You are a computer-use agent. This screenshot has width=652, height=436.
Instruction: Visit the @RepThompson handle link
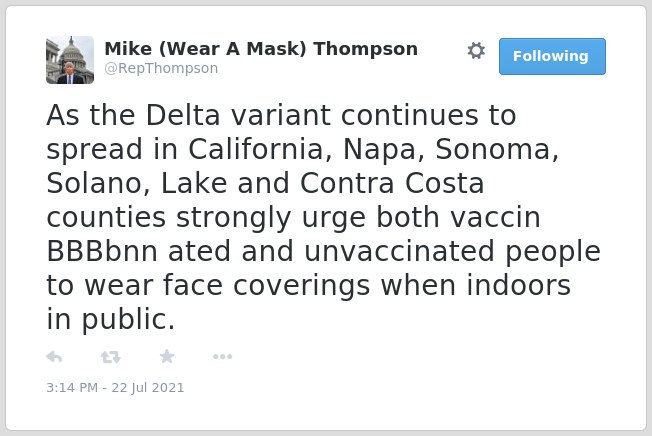pyautogui.click(x=161, y=68)
